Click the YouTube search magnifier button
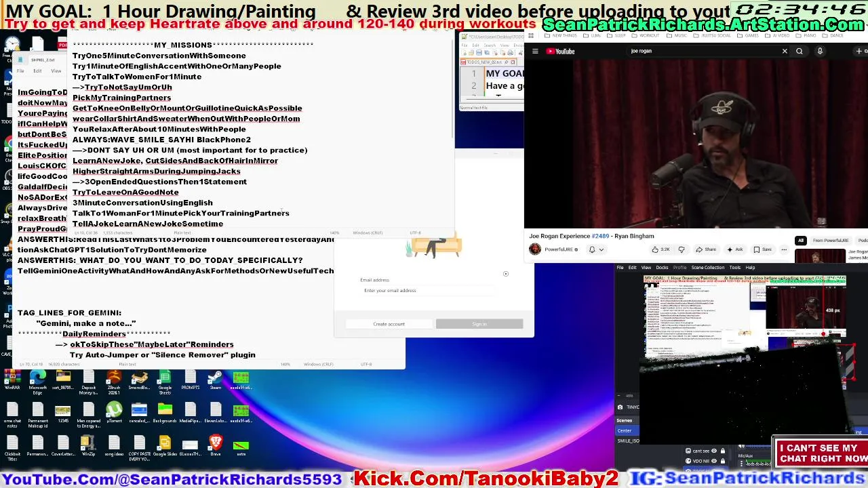 [800, 51]
